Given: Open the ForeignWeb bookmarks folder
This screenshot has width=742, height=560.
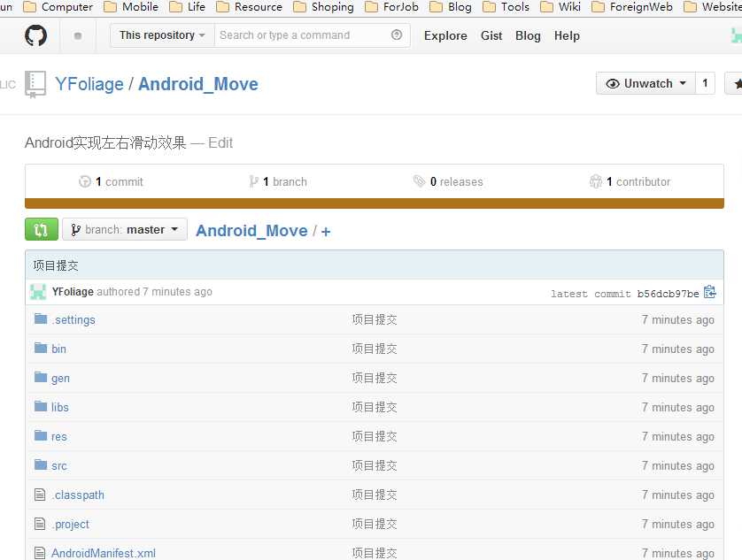Looking at the screenshot, I should [632, 7].
